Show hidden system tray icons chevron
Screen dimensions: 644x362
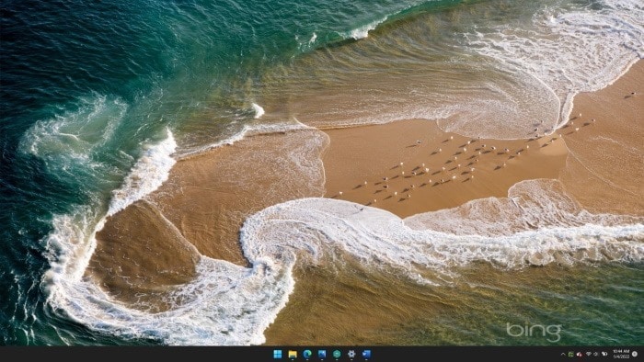[563, 355]
